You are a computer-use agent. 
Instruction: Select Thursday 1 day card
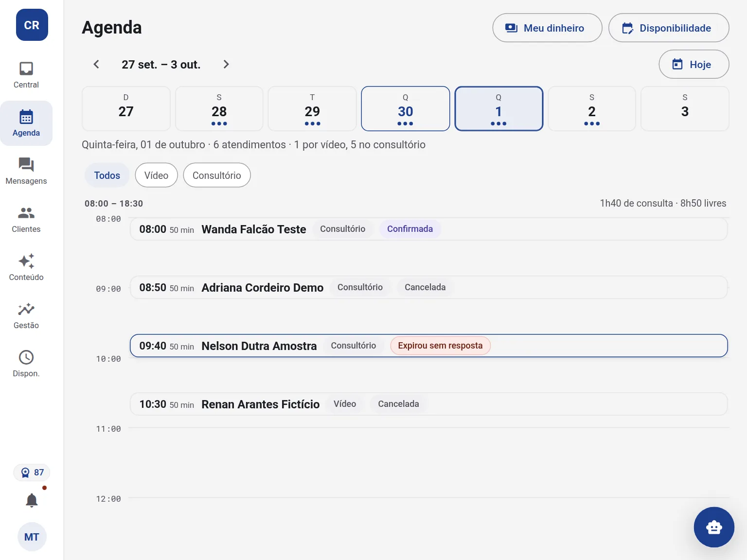point(498,108)
